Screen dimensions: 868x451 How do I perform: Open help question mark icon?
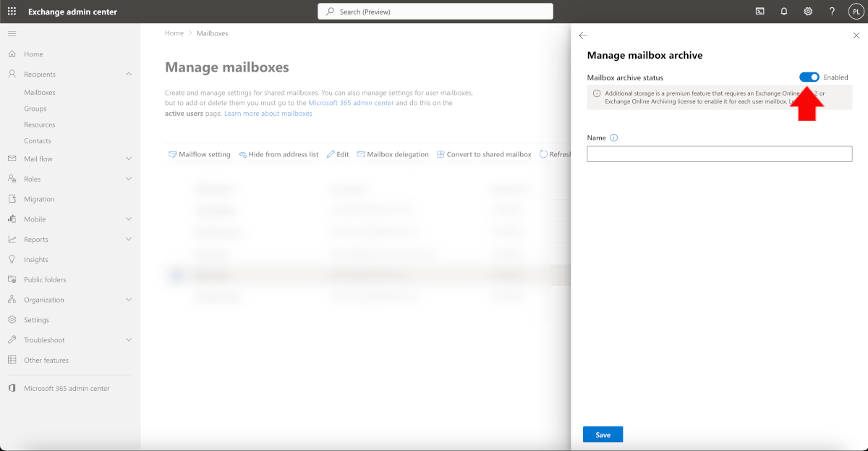[x=832, y=12]
